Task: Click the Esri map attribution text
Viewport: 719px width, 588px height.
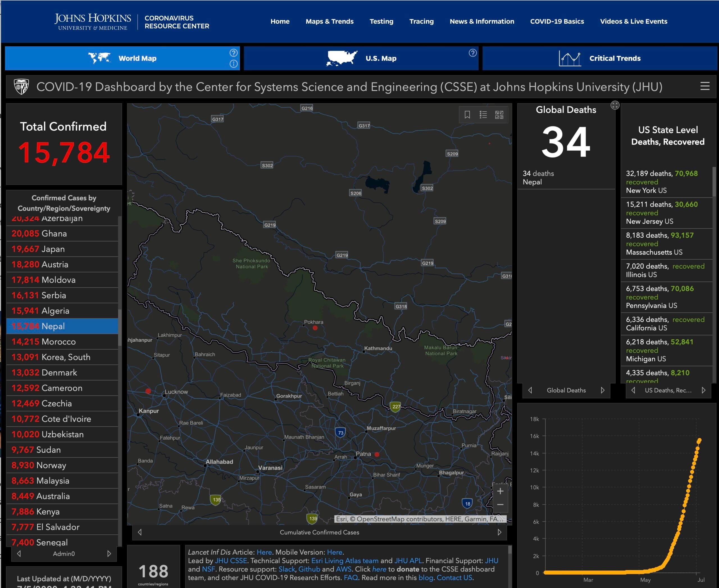Action: 420,519
